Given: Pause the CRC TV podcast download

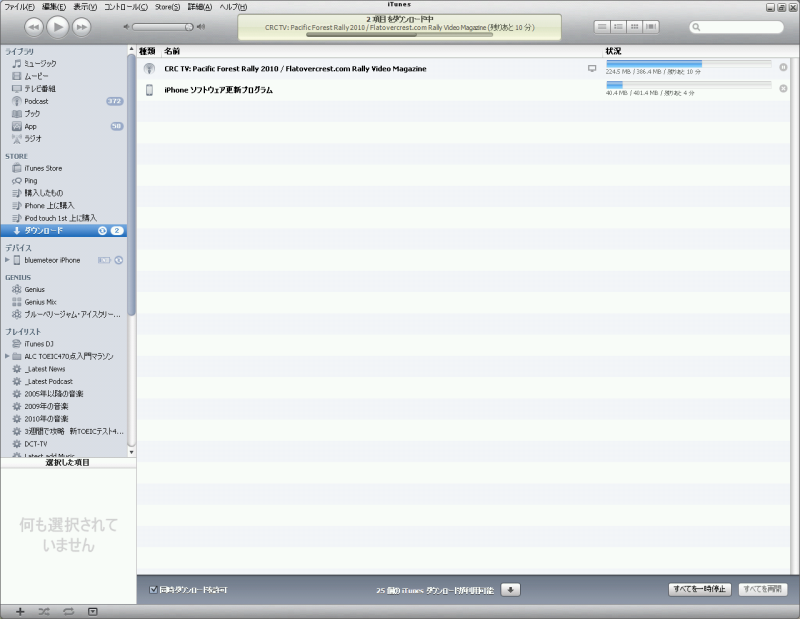Looking at the screenshot, I should point(783,67).
